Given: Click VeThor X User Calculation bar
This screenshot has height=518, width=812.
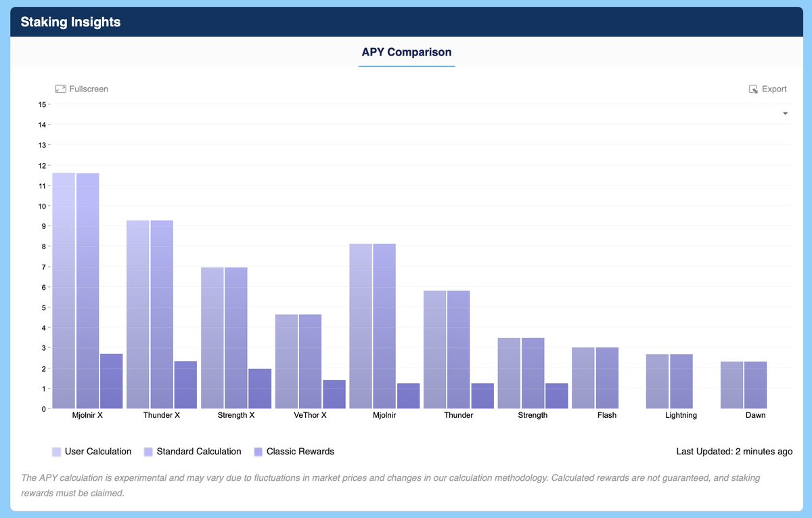Looking at the screenshot, I should 286,362.
